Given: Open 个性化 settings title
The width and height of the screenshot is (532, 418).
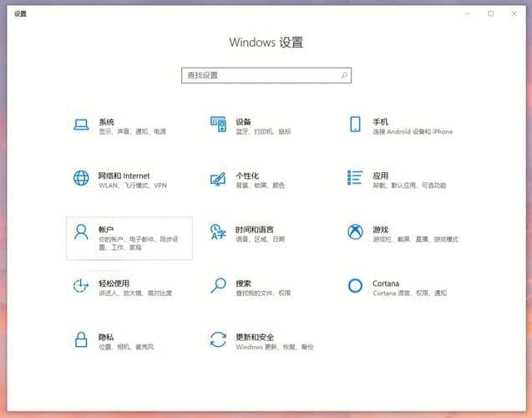Looking at the screenshot, I should point(247,176).
